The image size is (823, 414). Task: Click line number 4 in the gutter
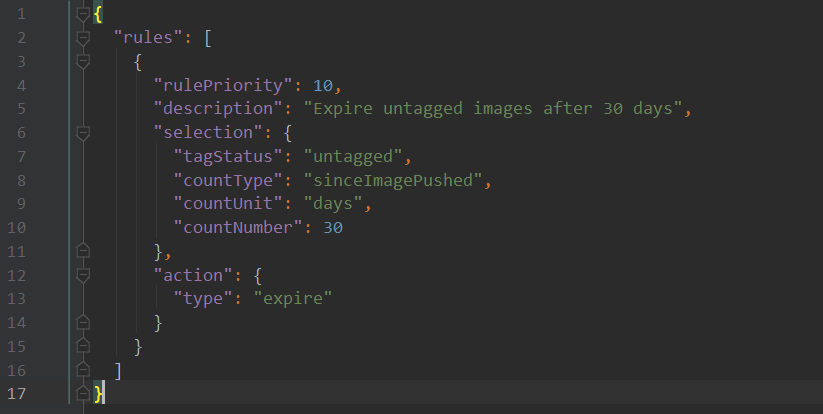click(21, 86)
